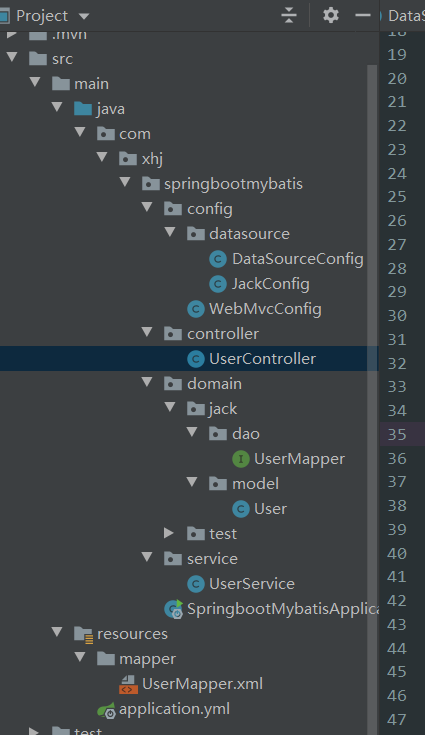Viewport: 425px width, 735px height.
Task: Open the Project view dropdown
Action: pos(84,16)
